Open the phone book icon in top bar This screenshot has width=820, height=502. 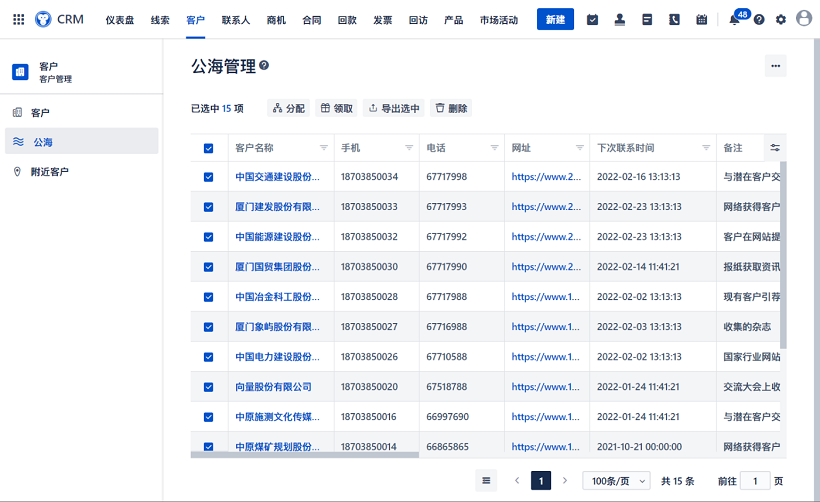[674, 20]
